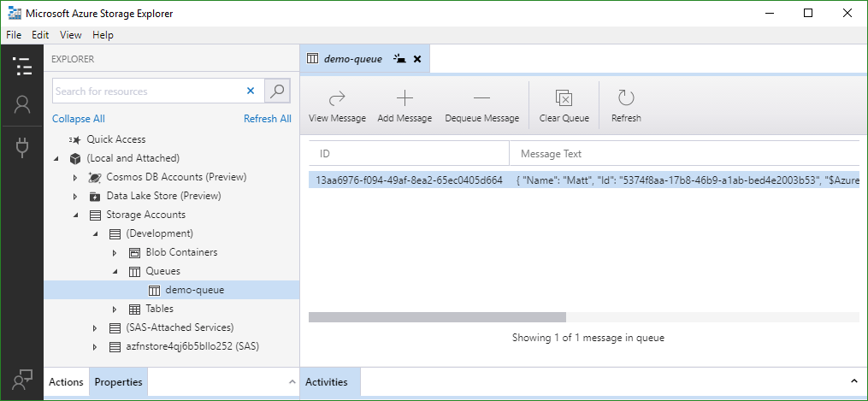The height and width of the screenshot is (401, 868).
Task: Select (Development) in the tree
Action: point(160,234)
